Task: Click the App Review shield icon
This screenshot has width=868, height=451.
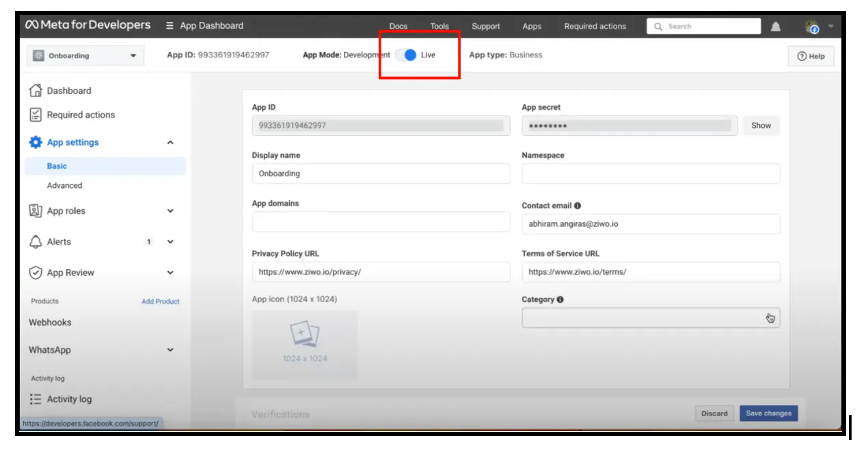Action: pos(36,273)
